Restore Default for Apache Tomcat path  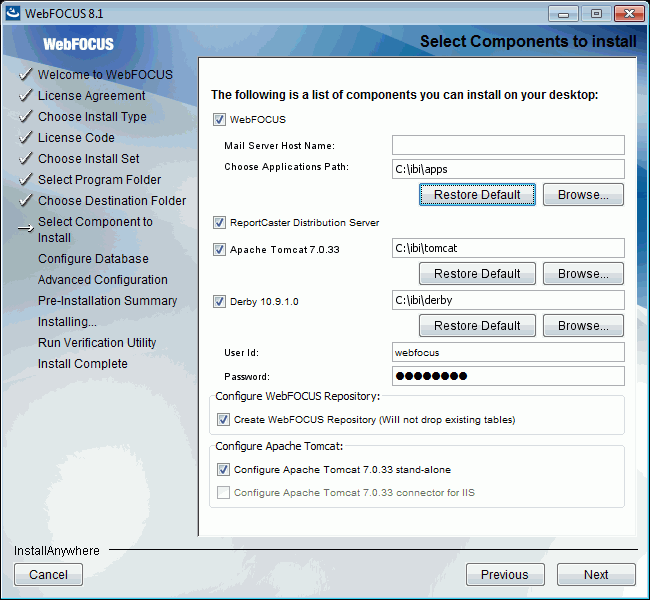coord(477,274)
